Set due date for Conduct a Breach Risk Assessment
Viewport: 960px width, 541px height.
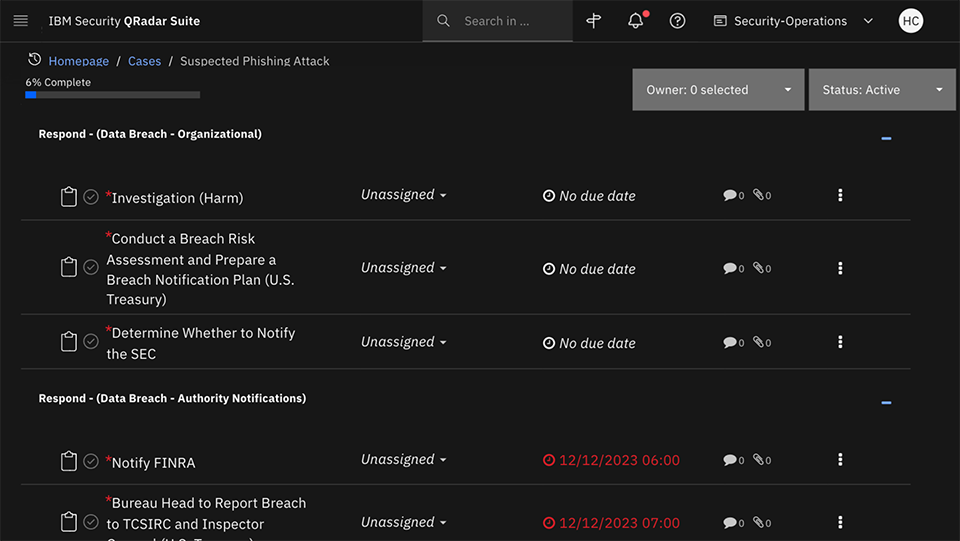(589, 269)
